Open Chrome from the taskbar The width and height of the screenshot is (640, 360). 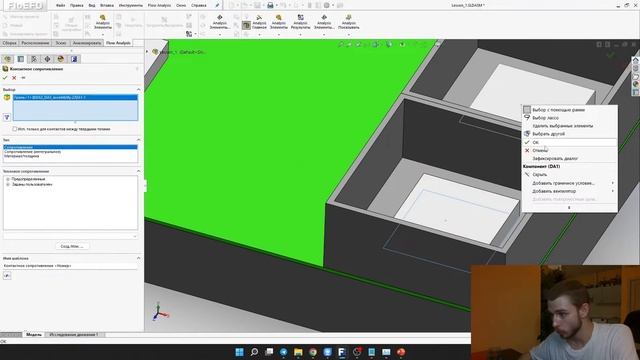click(313, 352)
